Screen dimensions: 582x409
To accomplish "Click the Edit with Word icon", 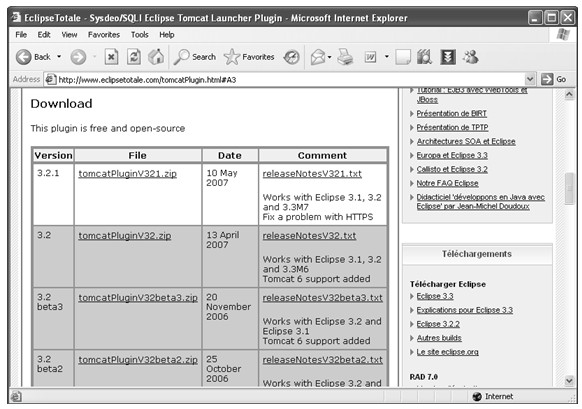I will 370,57.
